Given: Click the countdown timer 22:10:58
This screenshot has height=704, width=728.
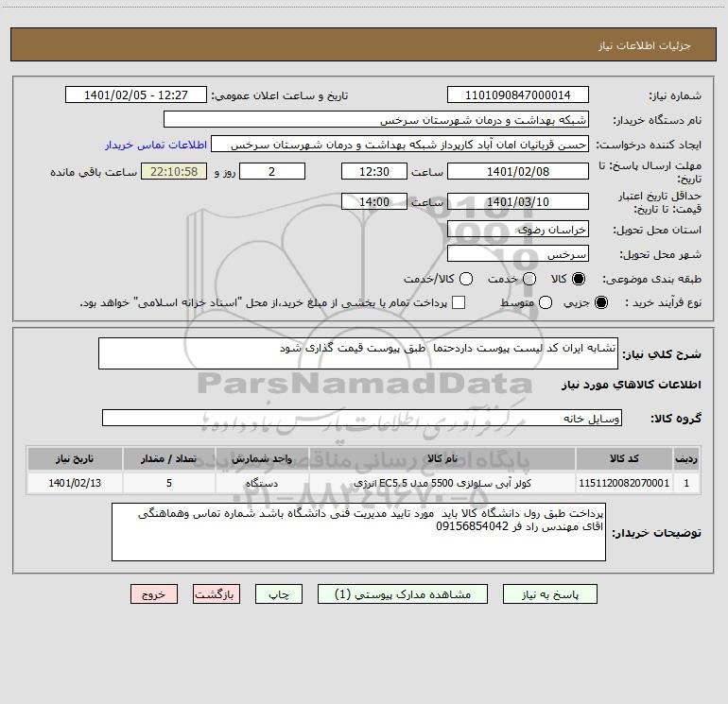Looking at the screenshot, I should pos(174,171).
